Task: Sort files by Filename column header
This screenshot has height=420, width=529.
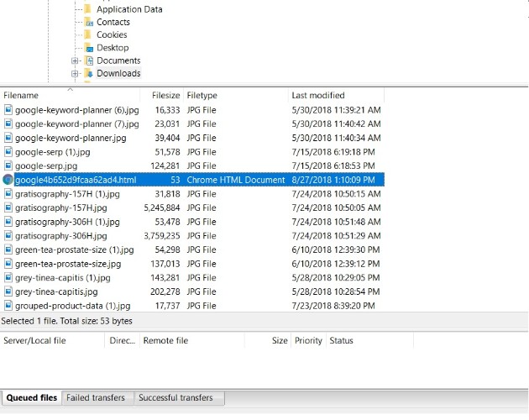Action: click(x=22, y=96)
